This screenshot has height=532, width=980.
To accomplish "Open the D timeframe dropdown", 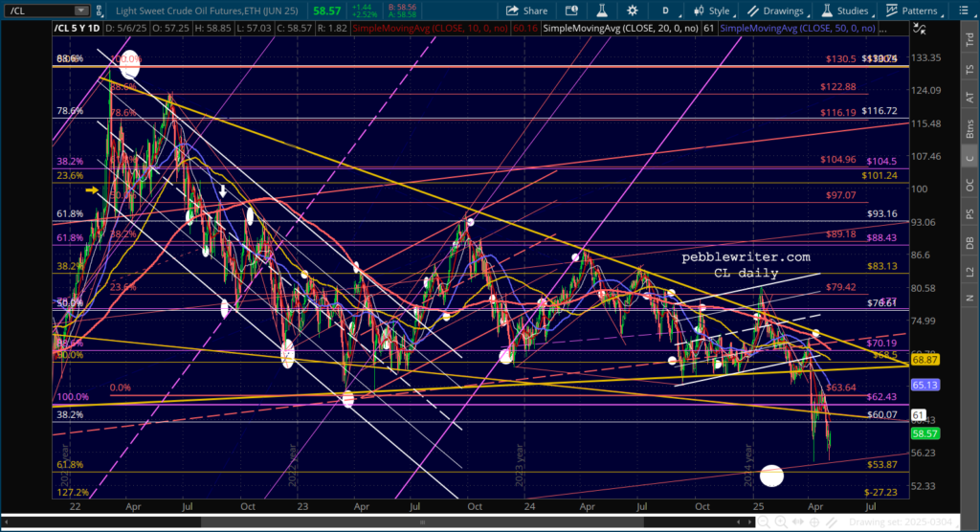I will (666, 11).
